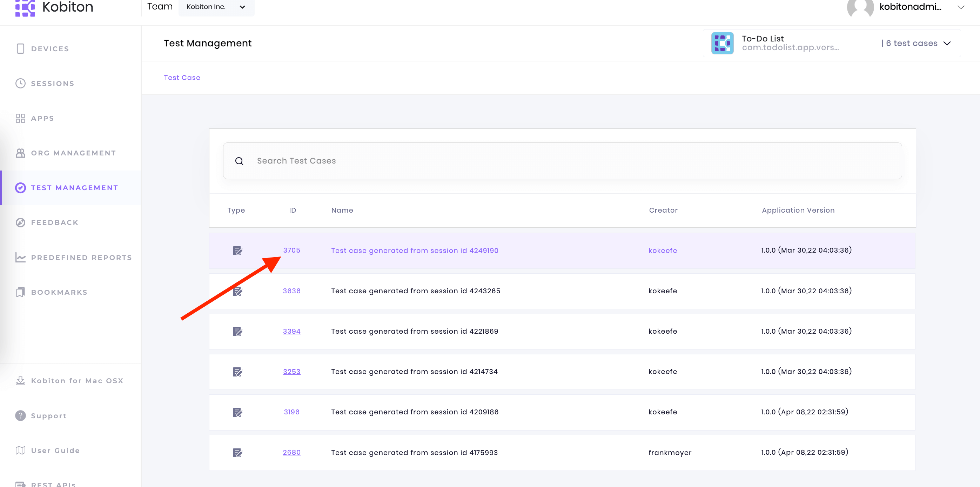The image size is (980, 487).
Task: Focus the Search Test Cases field
Action: (562, 161)
